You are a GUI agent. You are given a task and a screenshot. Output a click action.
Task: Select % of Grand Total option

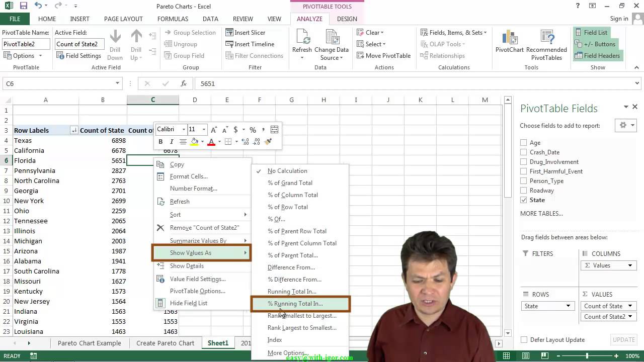[300, 183]
